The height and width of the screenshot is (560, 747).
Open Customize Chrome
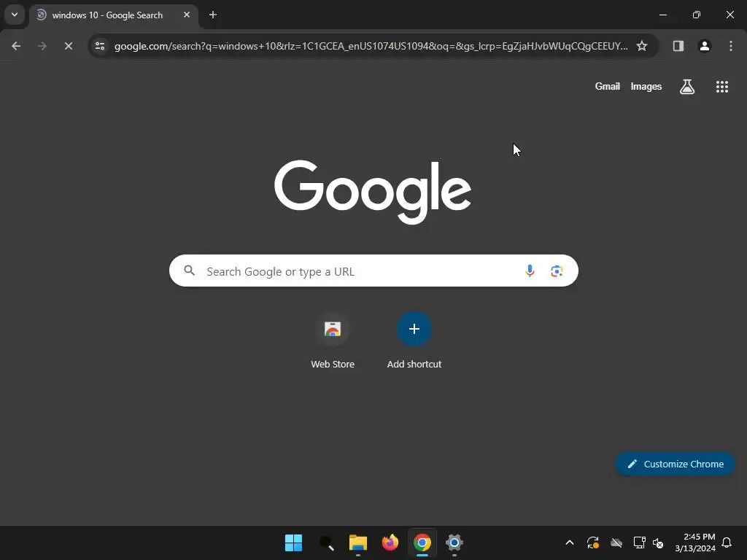tap(675, 464)
